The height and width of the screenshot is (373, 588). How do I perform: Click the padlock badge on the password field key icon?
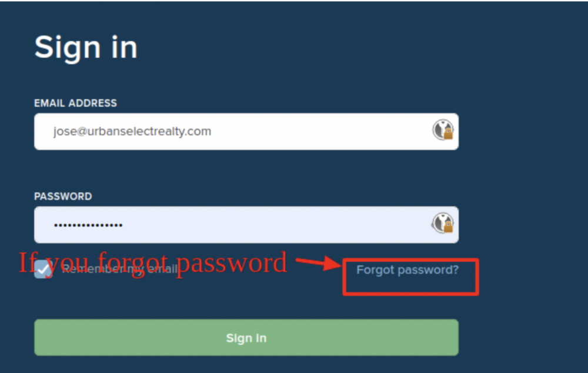pos(448,227)
